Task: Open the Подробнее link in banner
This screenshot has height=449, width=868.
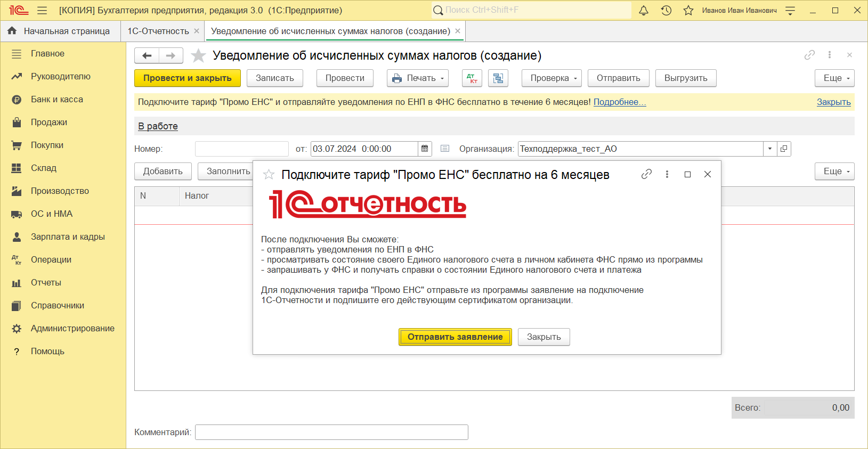Action: pos(620,102)
